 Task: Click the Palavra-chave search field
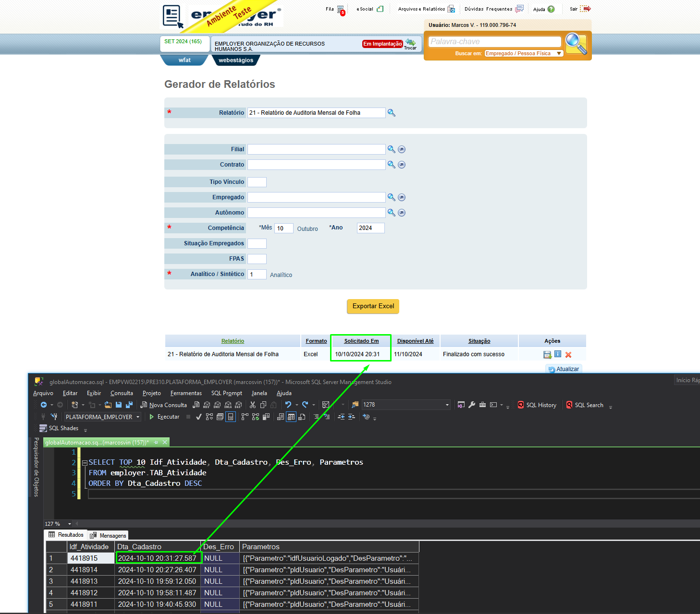[x=495, y=42]
